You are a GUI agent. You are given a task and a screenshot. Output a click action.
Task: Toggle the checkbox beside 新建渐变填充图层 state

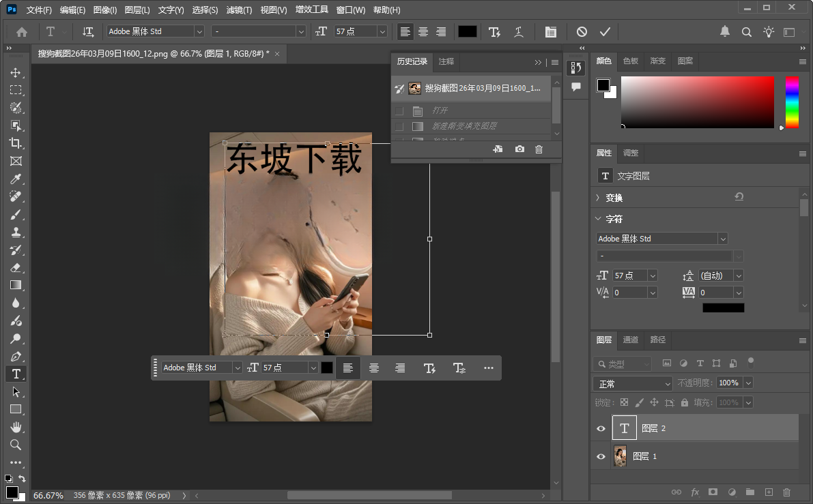click(399, 126)
